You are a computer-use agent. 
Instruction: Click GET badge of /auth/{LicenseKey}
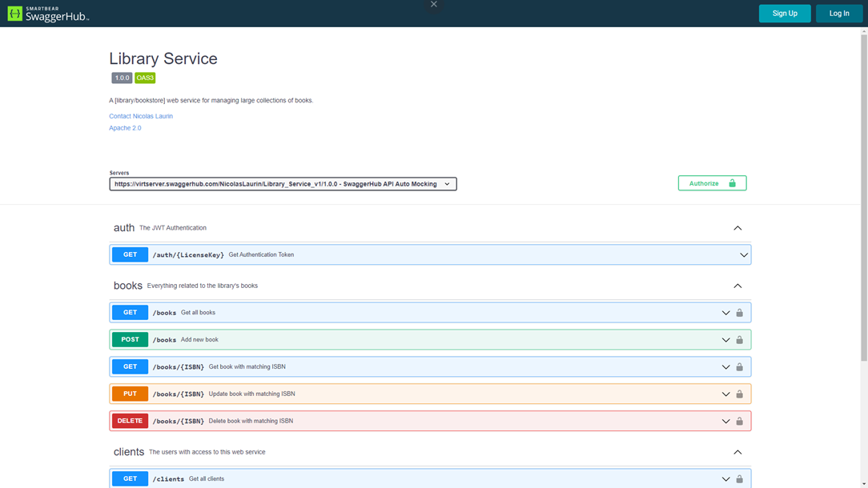point(130,254)
